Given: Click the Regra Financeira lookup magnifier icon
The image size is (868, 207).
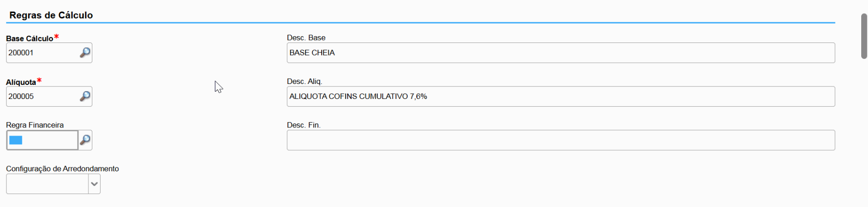Looking at the screenshot, I should coord(85,140).
